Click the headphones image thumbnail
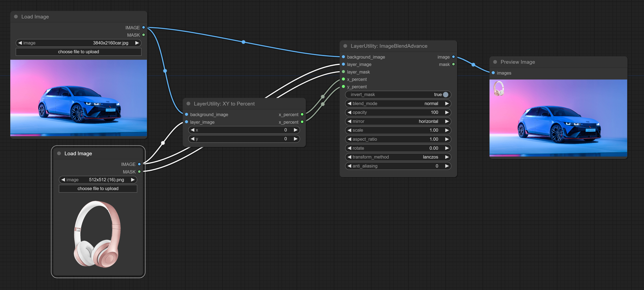The height and width of the screenshot is (290, 644). [98, 234]
